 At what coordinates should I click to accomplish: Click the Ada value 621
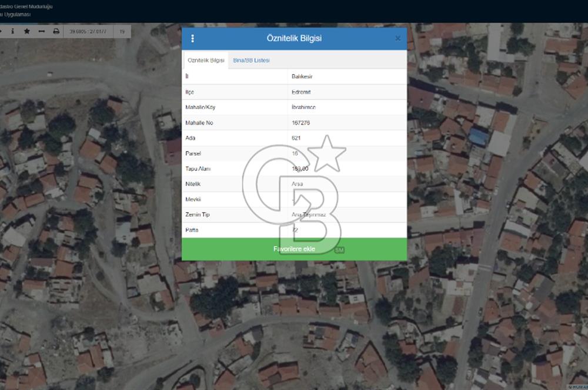click(x=296, y=138)
